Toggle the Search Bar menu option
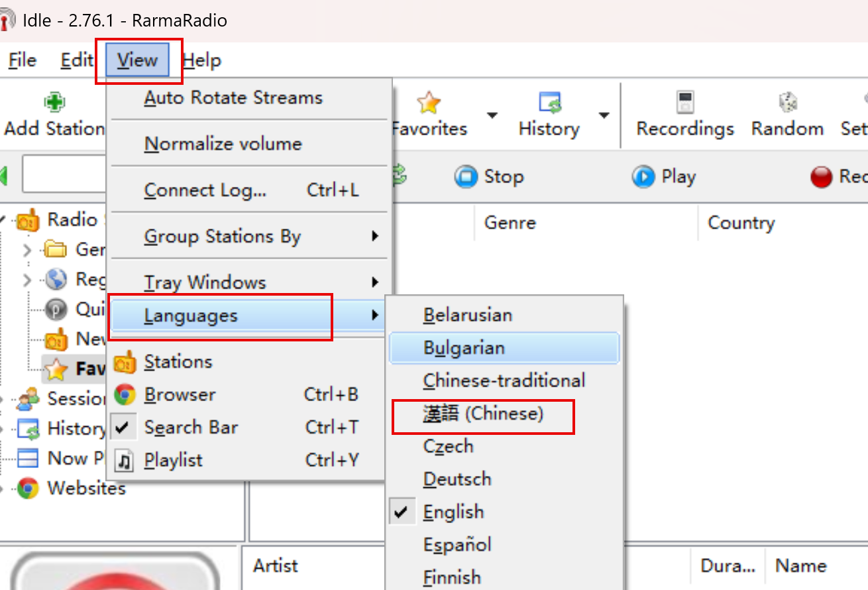The image size is (868, 590). tap(191, 428)
